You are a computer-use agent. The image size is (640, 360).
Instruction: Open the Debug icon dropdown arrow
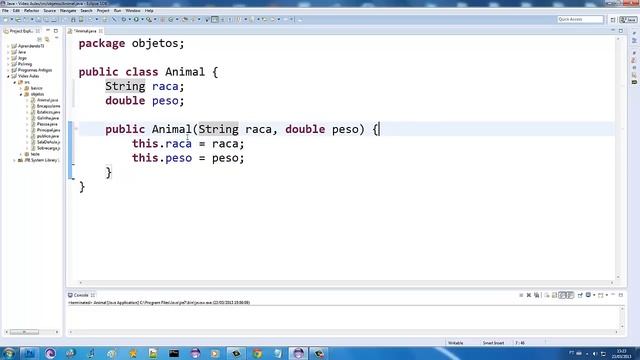(129, 20)
